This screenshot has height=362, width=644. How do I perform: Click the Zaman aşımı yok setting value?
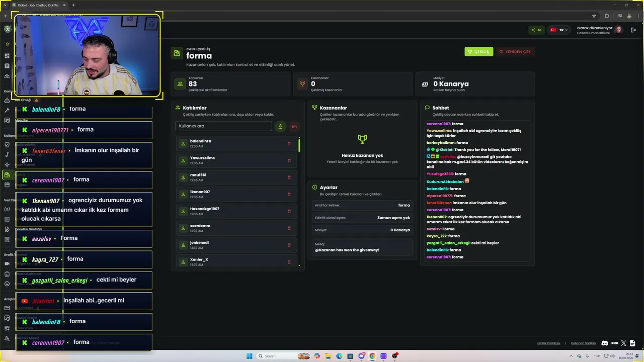click(x=393, y=218)
